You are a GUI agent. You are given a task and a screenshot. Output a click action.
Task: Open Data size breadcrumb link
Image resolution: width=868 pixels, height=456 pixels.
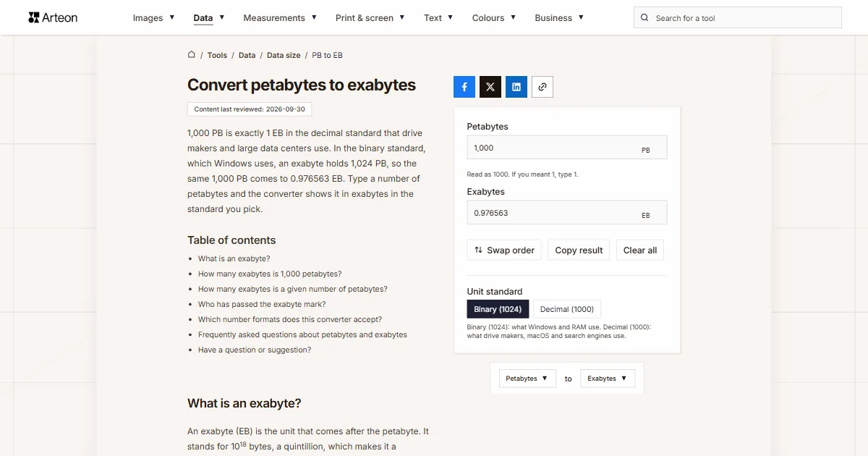tap(284, 55)
